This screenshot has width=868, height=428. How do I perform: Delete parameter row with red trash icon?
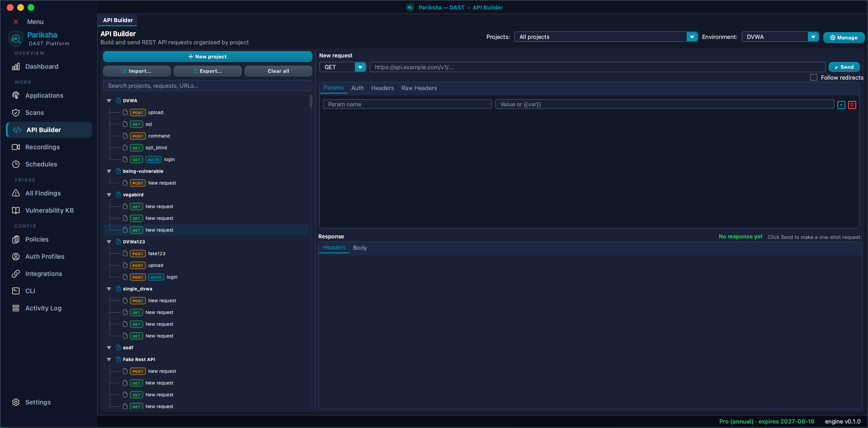(852, 105)
